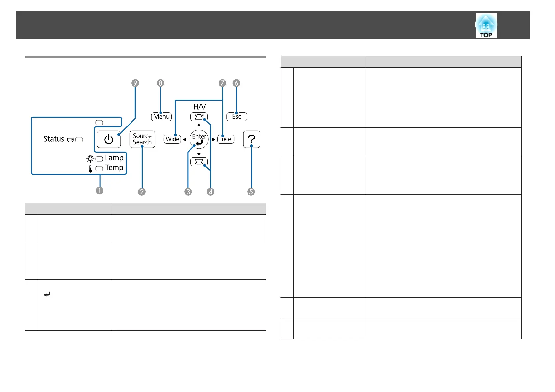Click the unlabeled indicator above the power button
Image resolution: width=555 pixels, height=392 pixels.
pos(99,123)
